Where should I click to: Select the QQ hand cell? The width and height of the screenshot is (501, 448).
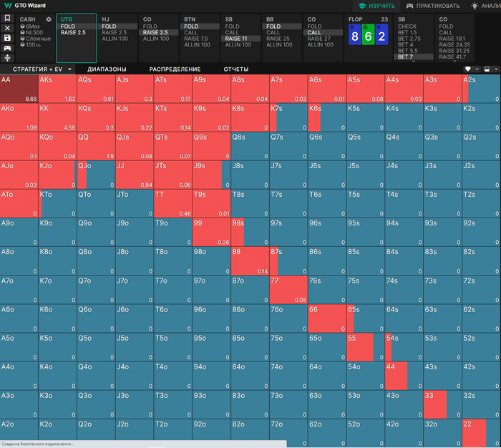tap(96, 146)
